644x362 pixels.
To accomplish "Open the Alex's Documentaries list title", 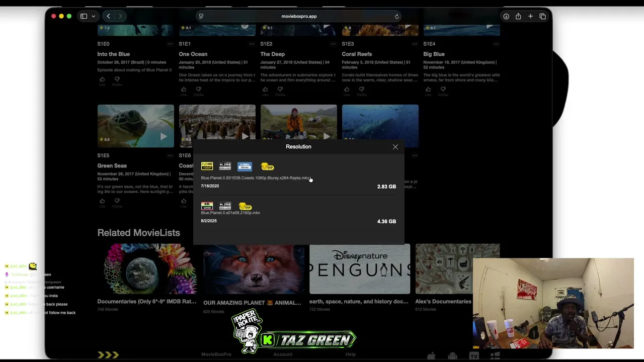I will click(x=443, y=302).
